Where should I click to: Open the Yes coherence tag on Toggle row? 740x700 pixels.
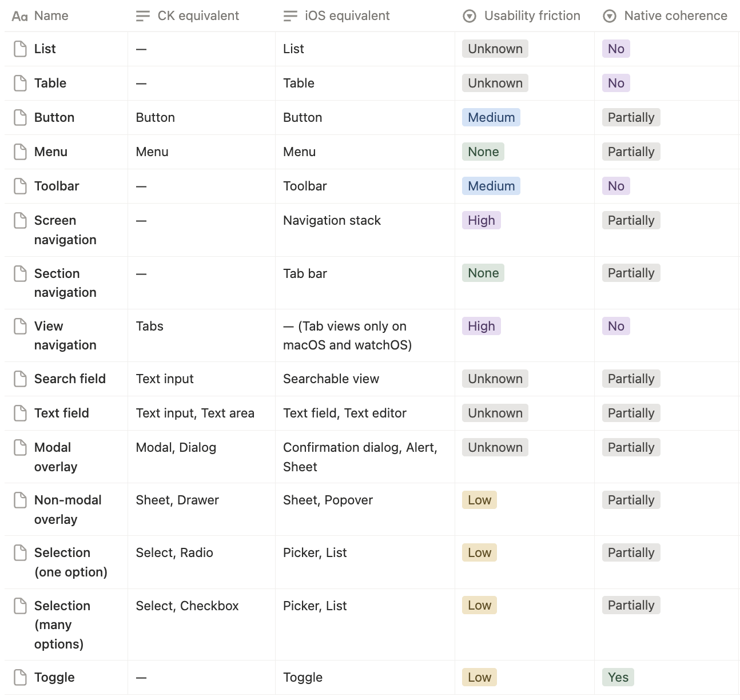click(x=618, y=677)
